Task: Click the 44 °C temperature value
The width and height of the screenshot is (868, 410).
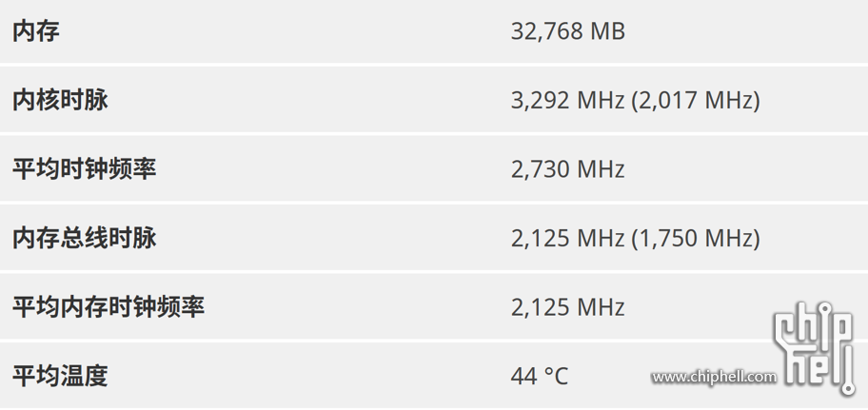Action: click(540, 377)
